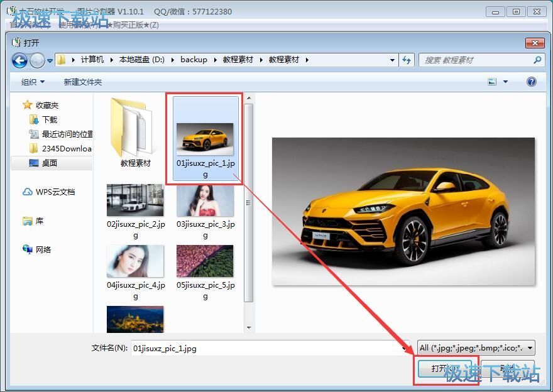The image size is (553, 392).
Task: Select WPS云文档 in the navigation pane
Action: [55, 192]
